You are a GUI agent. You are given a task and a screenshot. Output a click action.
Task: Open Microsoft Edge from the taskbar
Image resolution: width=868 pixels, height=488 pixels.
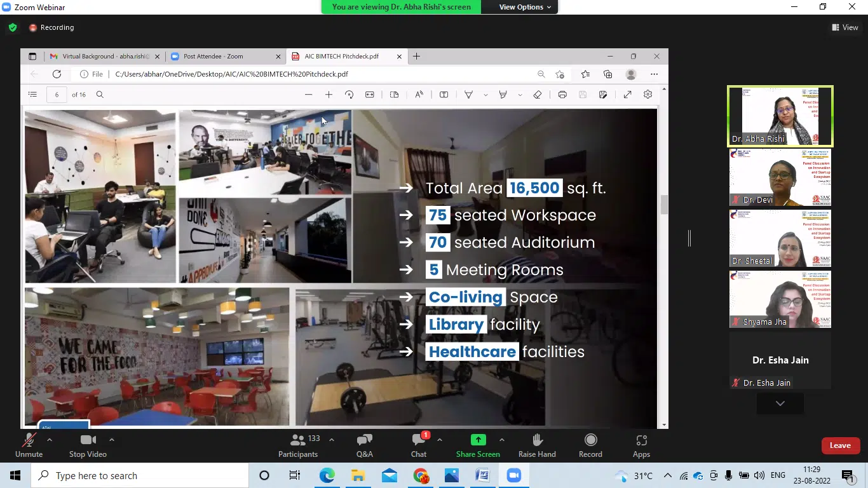tap(327, 475)
